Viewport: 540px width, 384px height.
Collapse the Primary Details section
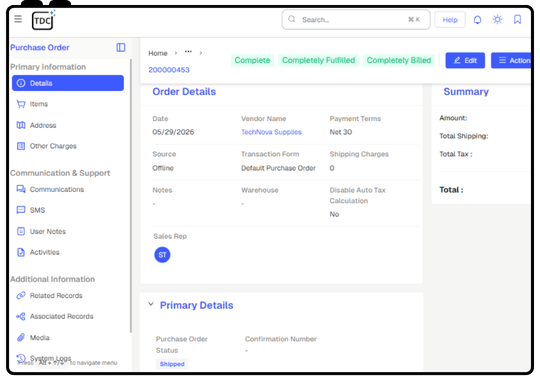click(x=151, y=304)
